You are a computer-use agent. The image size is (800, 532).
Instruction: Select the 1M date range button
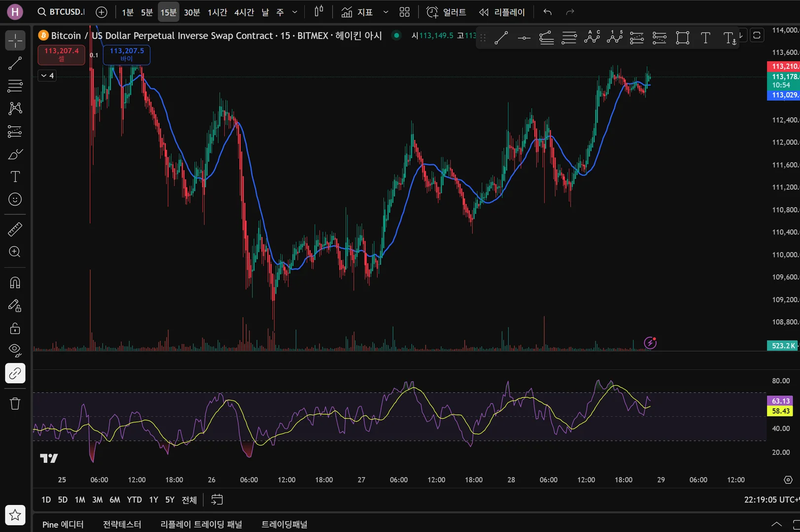(x=80, y=500)
